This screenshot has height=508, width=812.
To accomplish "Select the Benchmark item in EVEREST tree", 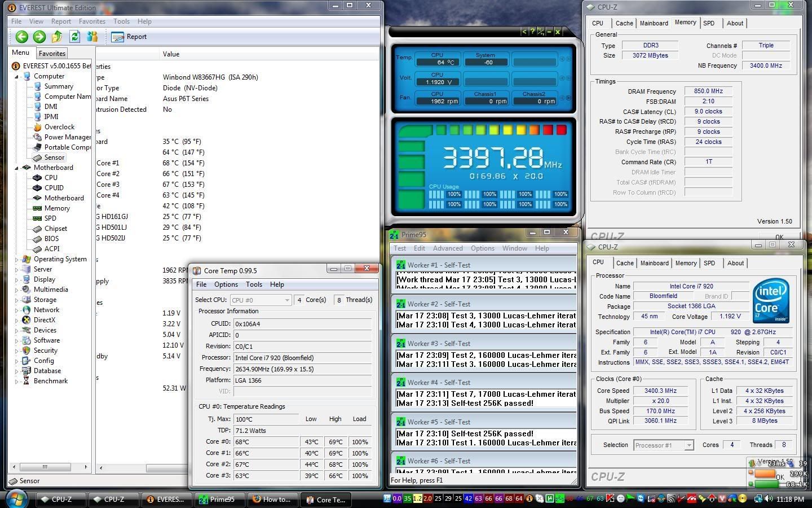I will tap(51, 381).
